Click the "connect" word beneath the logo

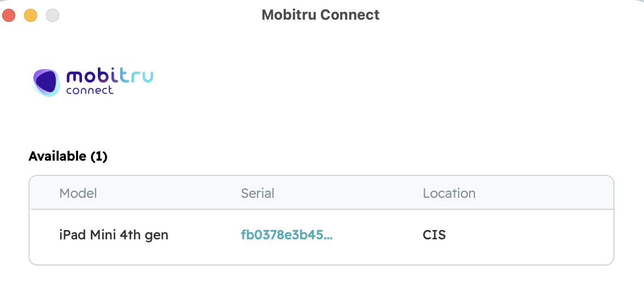pos(90,90)
